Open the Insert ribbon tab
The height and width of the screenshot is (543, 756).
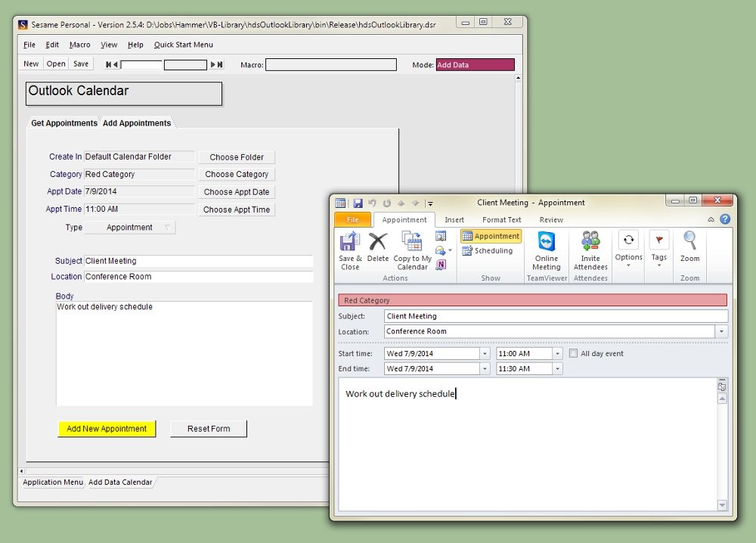[454, 219]
